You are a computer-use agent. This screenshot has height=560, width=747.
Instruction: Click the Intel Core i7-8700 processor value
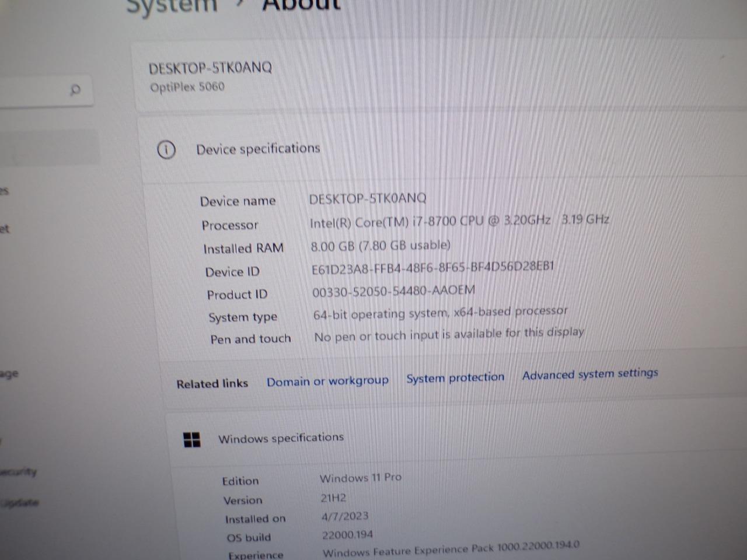coord(459,220)
